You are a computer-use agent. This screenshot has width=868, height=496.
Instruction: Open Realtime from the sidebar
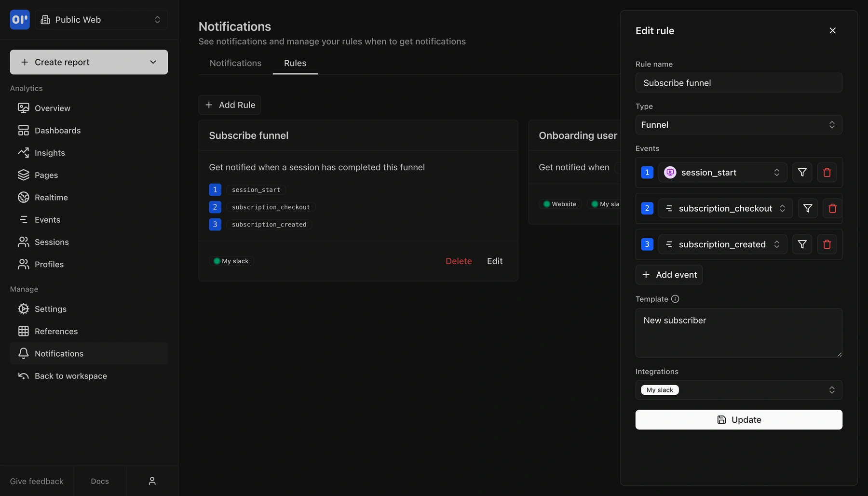pos(51,198)
